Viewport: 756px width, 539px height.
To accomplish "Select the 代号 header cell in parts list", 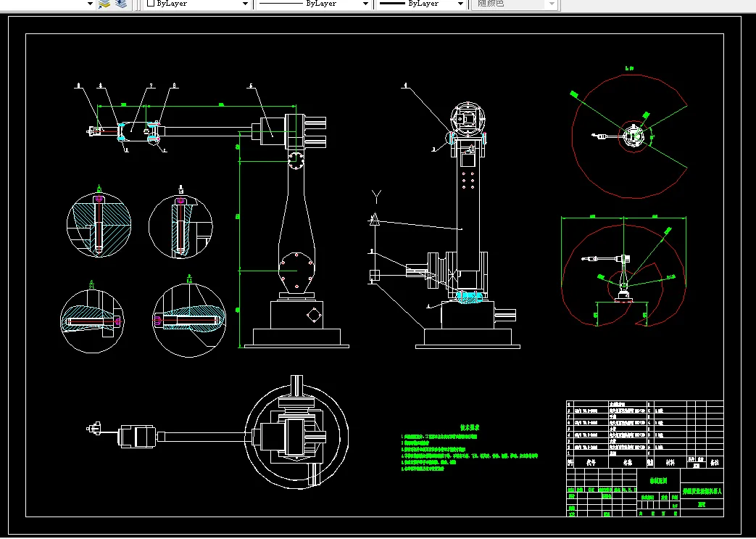I will [591, 462].
